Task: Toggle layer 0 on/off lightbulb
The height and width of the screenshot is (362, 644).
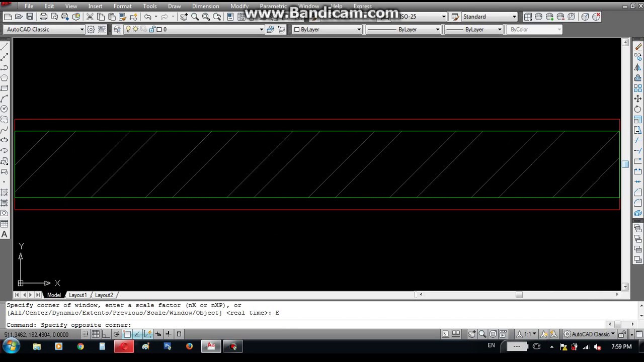Action: point(128,29)
